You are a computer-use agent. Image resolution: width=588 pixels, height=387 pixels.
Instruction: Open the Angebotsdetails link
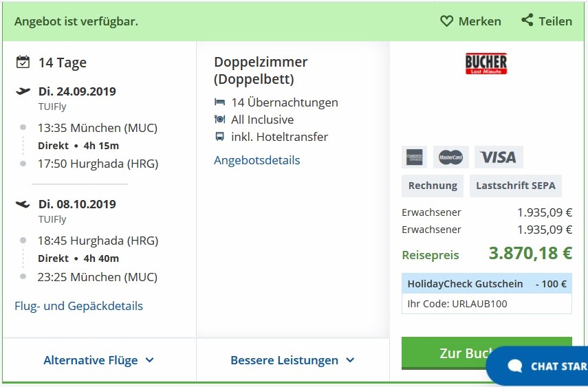pyautogui.click(x=257, y=160)
